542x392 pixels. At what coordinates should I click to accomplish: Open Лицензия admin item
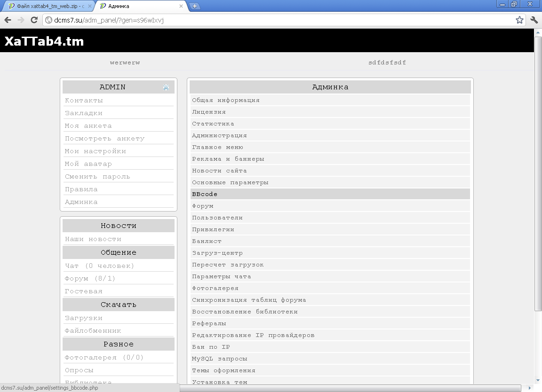click(330, 112)
